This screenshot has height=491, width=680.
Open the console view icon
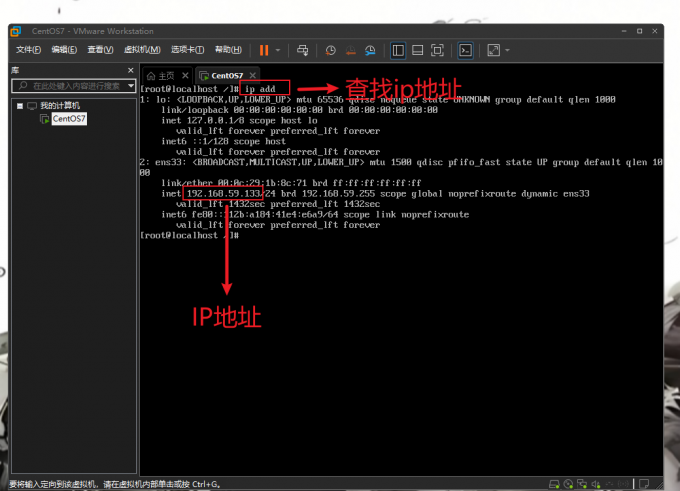click(465, 50)
